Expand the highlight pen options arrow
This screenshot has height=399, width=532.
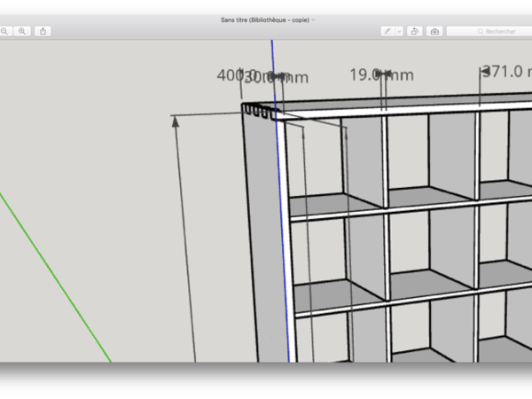point(400,31)
